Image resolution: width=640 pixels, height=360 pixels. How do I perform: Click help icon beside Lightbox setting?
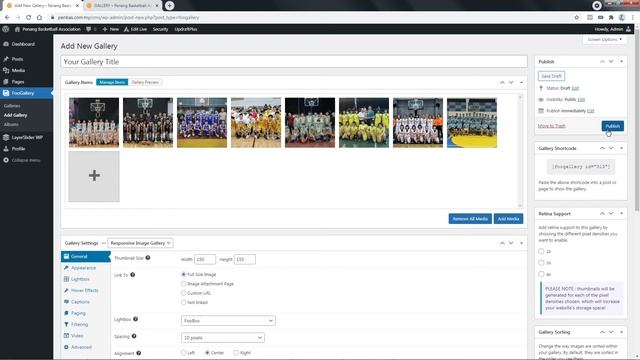click(136, 319)
